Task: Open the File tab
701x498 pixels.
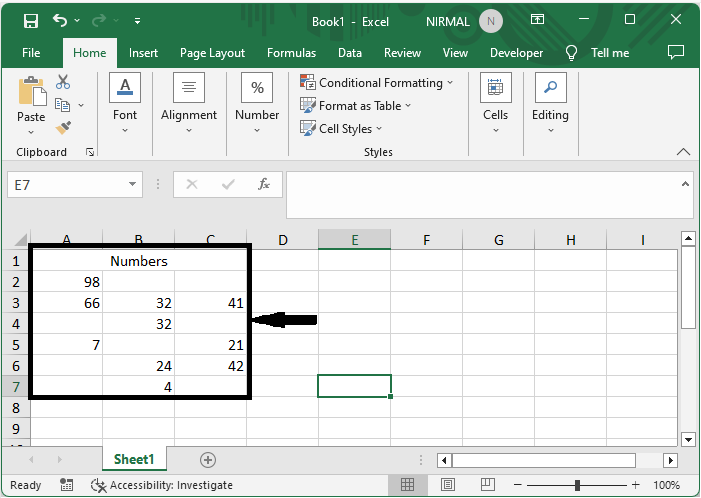Action: point(31,53)
